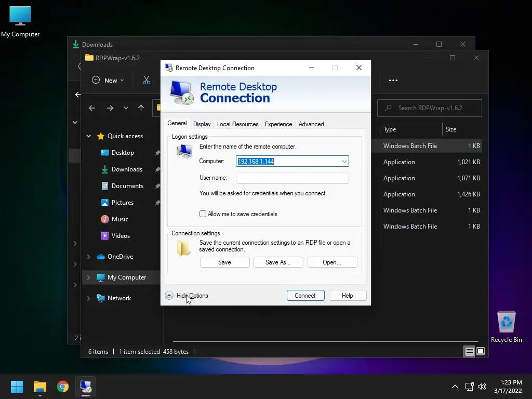Screen dimensions: 532x399
Task: Go forward using the right arrow in RDPWrap window
Action: coord(110,108)
